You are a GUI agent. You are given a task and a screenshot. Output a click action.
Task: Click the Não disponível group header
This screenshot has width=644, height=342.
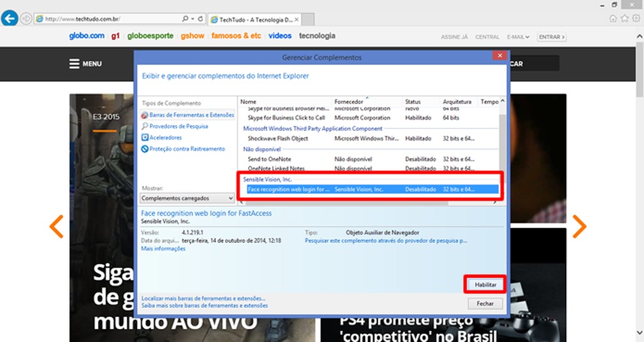tap(262, 149)
